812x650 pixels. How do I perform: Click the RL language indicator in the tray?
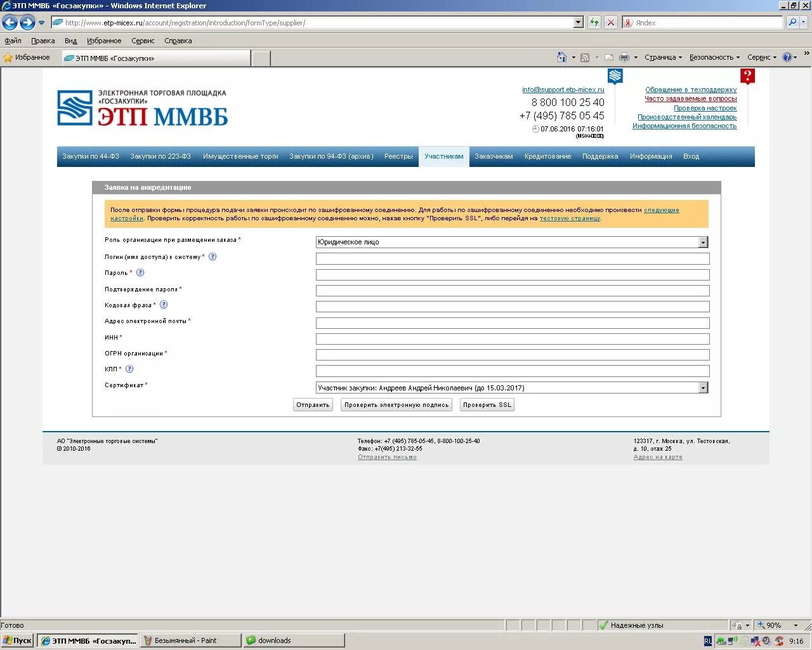708,641
